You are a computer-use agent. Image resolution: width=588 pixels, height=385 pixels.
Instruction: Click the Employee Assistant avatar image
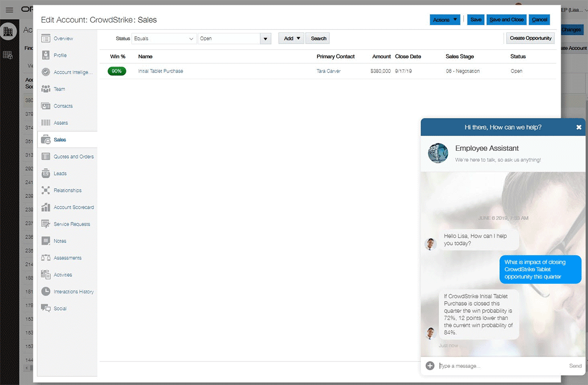click(x=438, y=153)
